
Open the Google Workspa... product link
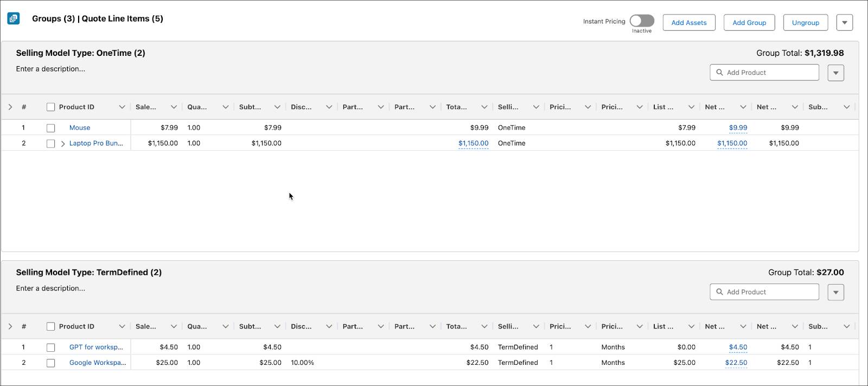(98, 362)
